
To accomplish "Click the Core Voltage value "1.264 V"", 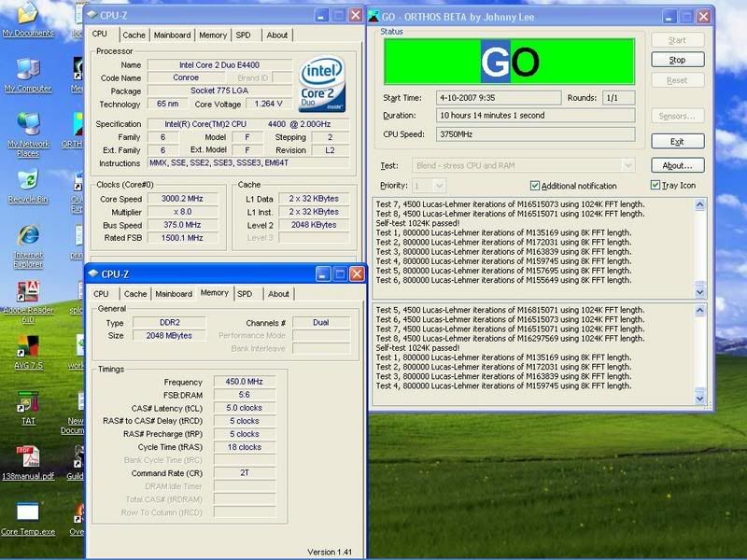I will click(269, 104).
